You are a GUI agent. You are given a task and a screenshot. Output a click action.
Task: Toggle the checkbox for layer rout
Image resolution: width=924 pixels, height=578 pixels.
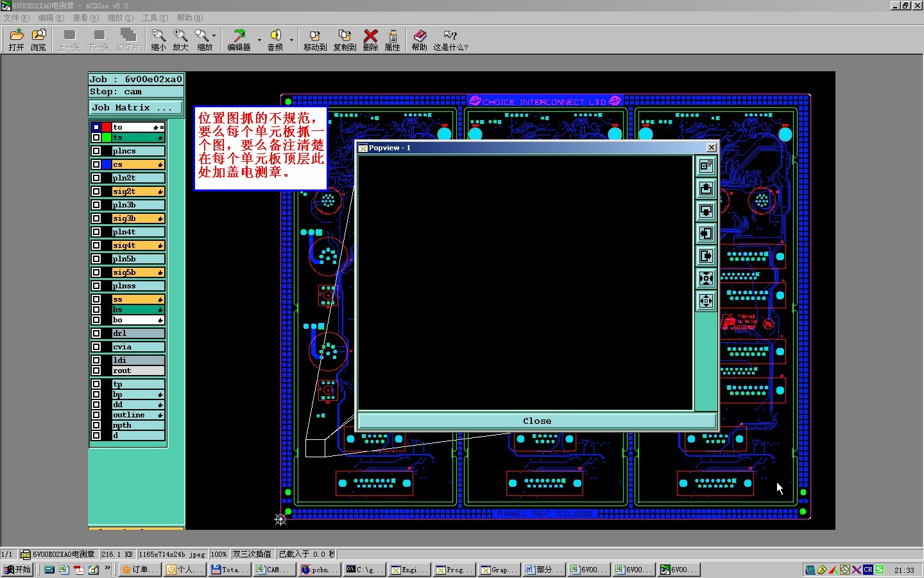pyautogui.click(x=96, y=371)
